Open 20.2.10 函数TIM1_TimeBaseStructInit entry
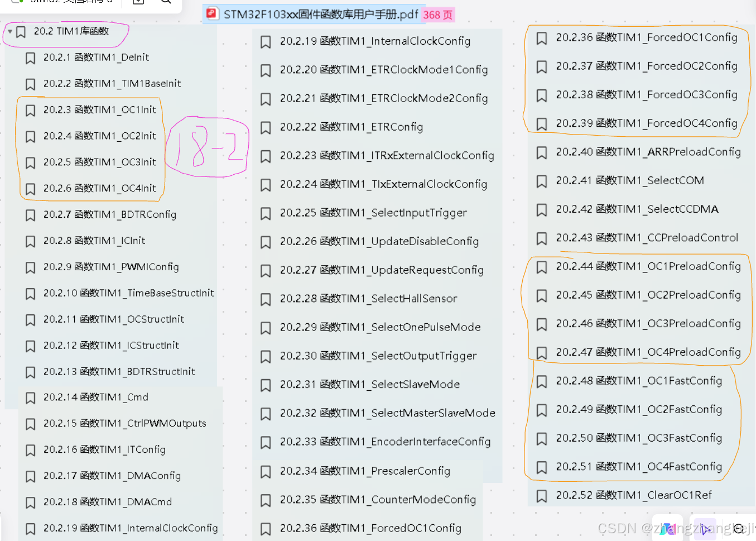This screenshot has width=756, height=541. tap(129, 294)
